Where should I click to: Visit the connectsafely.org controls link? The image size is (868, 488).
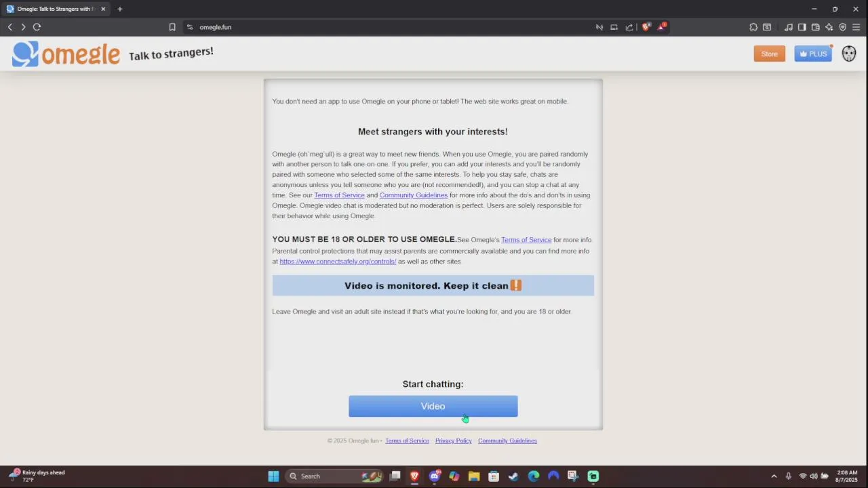pos(338,262)
